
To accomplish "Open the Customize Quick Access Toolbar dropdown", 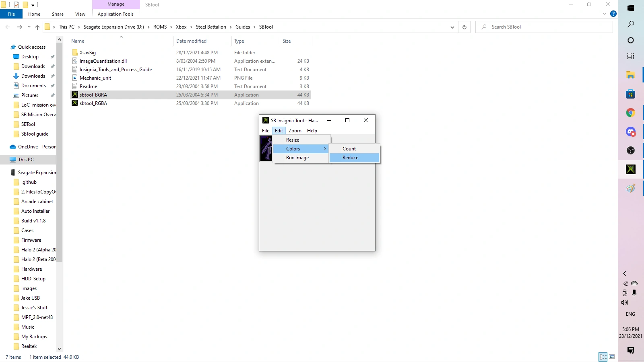I will pos(33,5).
